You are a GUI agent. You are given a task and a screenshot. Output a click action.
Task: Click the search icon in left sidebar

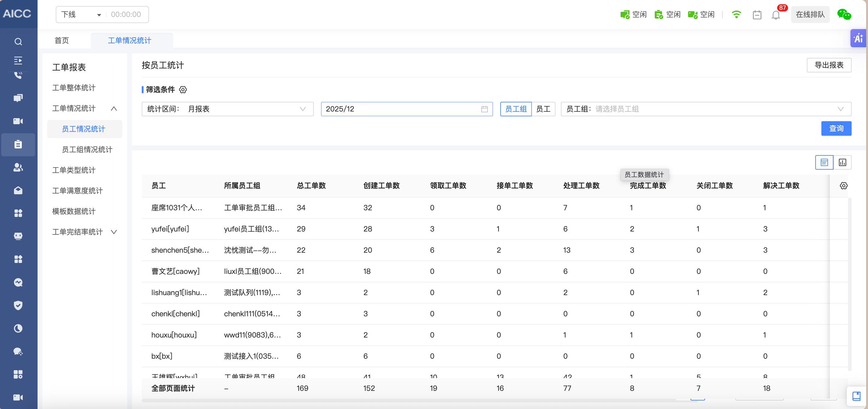point(18,42)
